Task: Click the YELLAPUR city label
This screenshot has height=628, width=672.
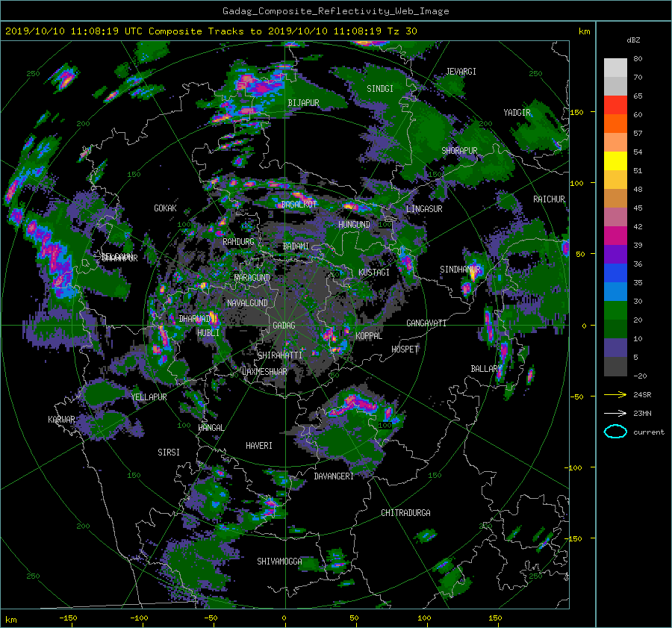Action: [x=149, y=397]
